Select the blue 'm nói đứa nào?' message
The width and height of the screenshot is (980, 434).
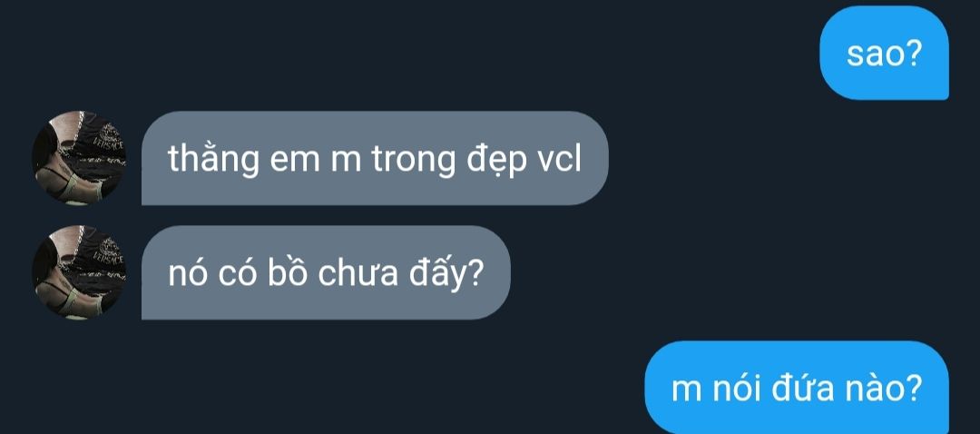tap(797, 388)
